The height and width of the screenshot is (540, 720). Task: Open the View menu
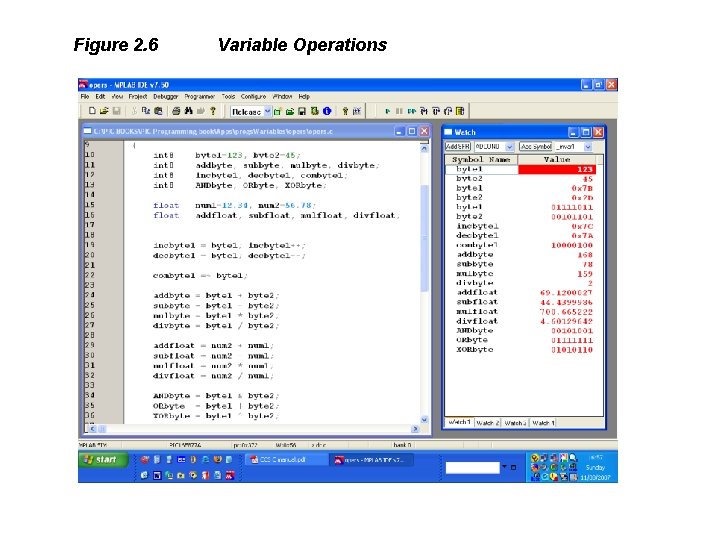coord(117,97)
